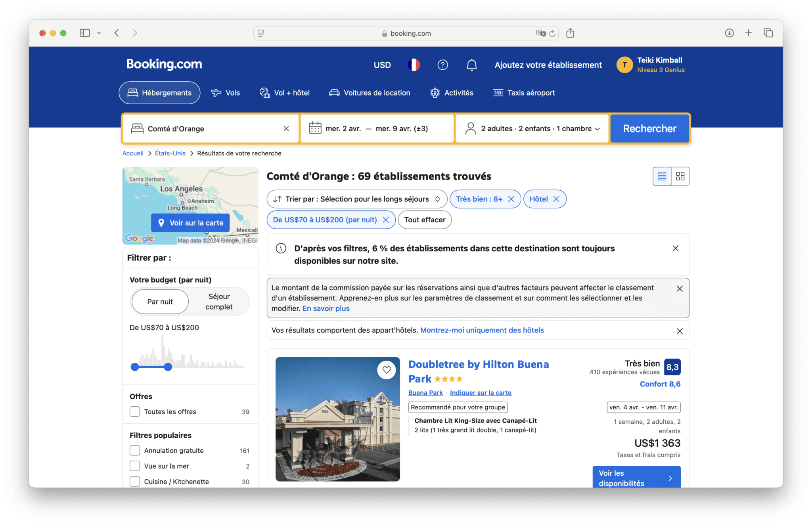Clear the Comté d'Orange destination field
The width and height of the screenshot is (812, 526).
[286, 128]
